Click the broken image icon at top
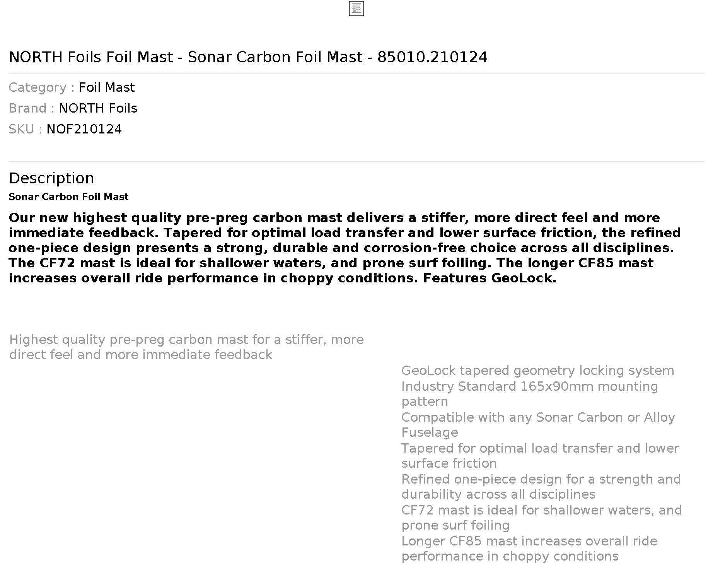This screenshot has width=713, height=588. (x=356, y=9)
